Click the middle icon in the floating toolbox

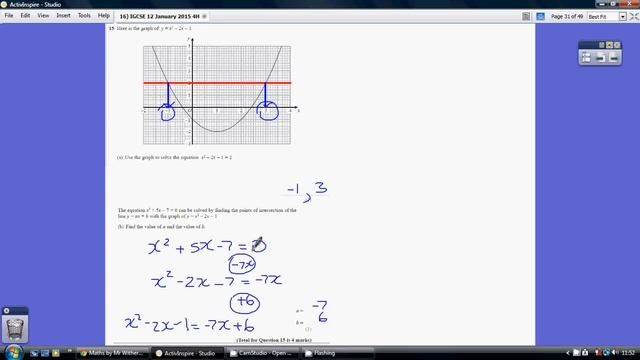tap(600, 58)
